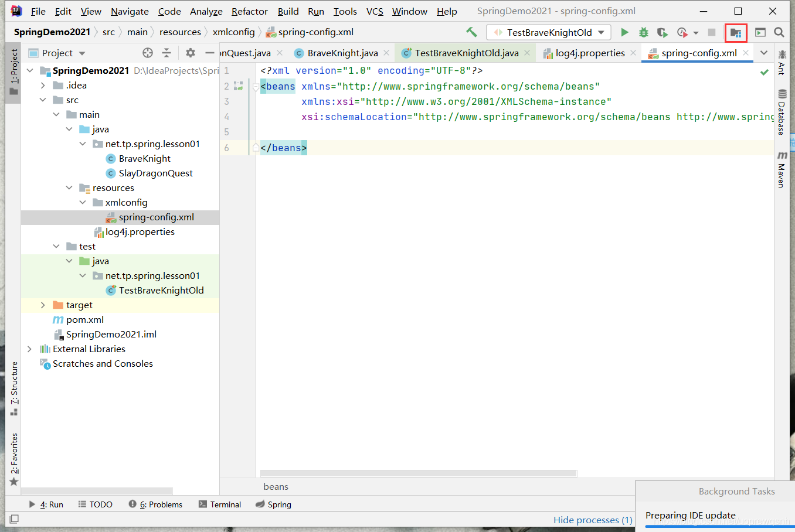Screen dimensions: 795x532
Task: Collapse the test folder
Action: (x=56, y=247)
